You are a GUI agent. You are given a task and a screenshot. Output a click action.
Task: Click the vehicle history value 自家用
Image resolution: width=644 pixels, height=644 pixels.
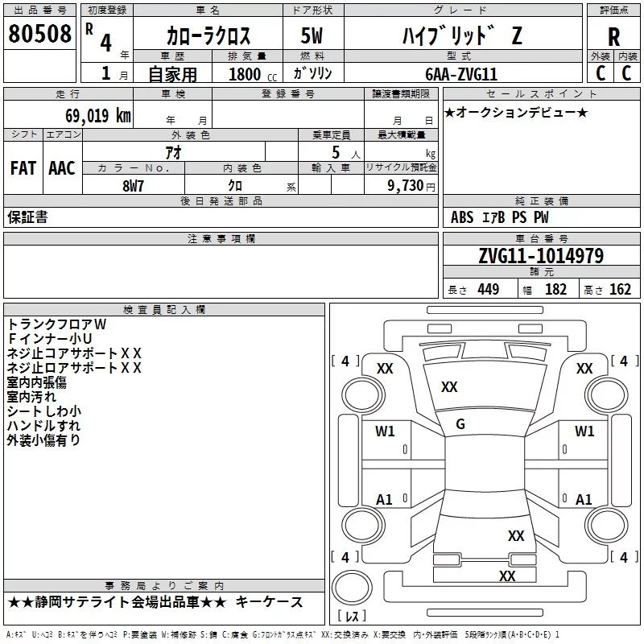tap(172, 74)
